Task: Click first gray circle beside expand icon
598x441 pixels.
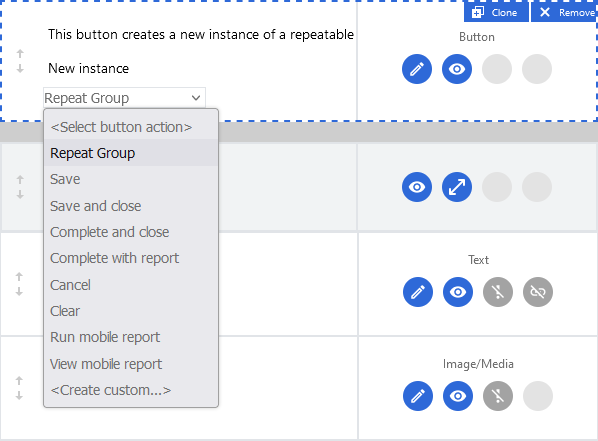Action: pos(497,187)
